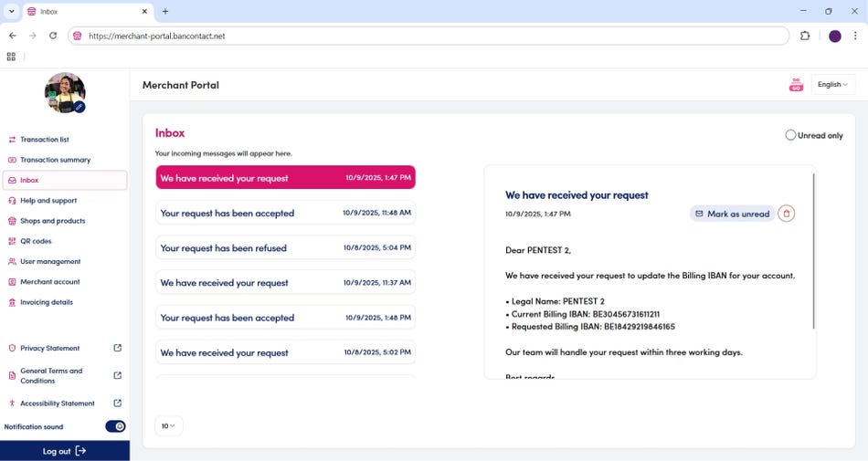
Task: Select the Inbox browser tab
Action: [x=88, y=12]
